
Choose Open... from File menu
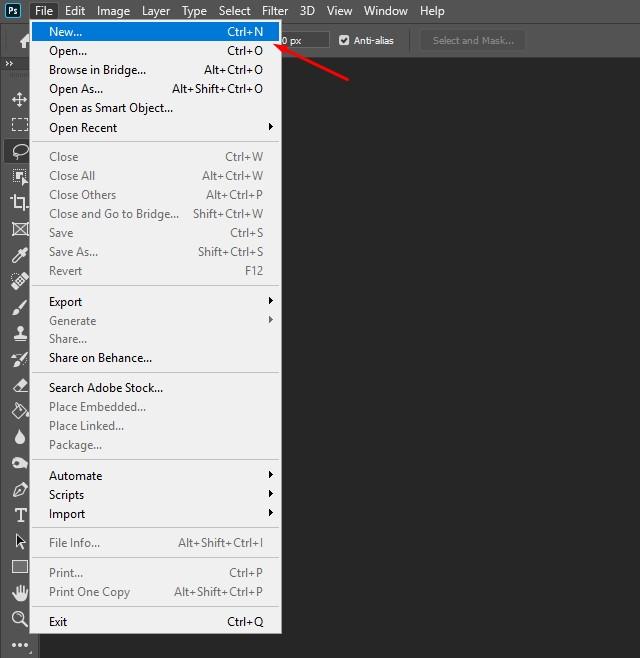[x=156, y=51]
